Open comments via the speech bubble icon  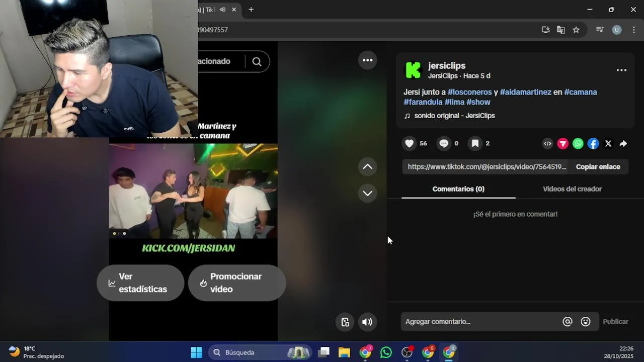coord(444,143)
